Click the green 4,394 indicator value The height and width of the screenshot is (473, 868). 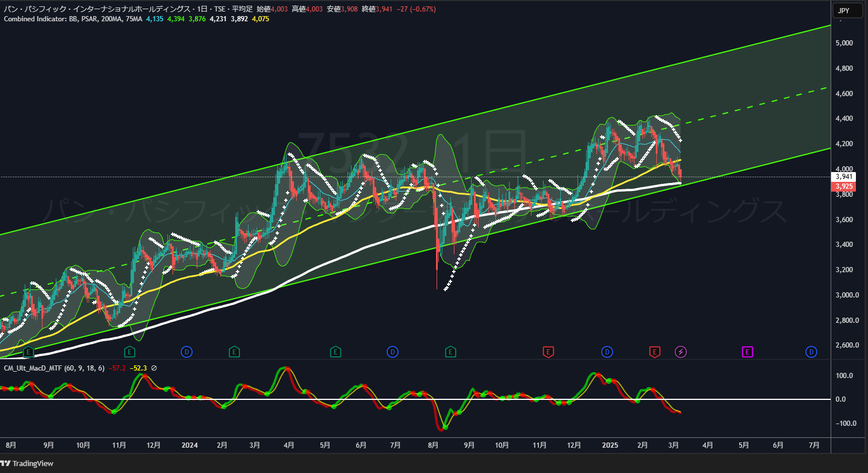coord(176,19)
